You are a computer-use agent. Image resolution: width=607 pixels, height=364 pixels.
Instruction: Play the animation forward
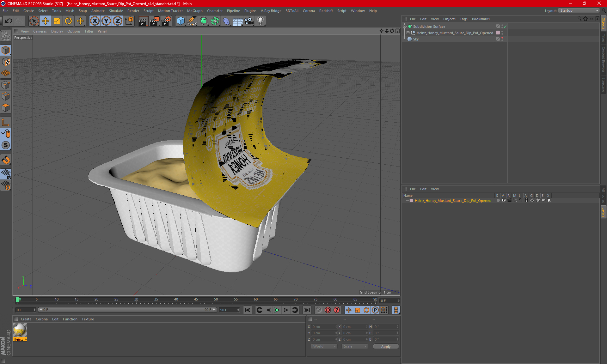[277, 310]
